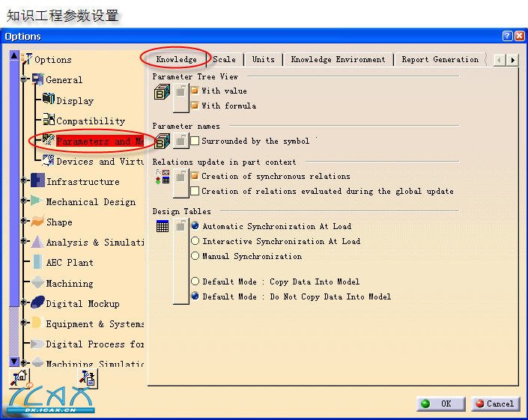Collapse the General tree node
Screen dimensions: 528x420
(x=23, y=79)
